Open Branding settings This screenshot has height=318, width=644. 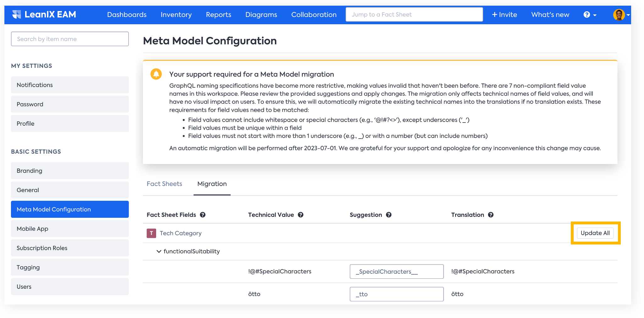(x=70, y=171)
